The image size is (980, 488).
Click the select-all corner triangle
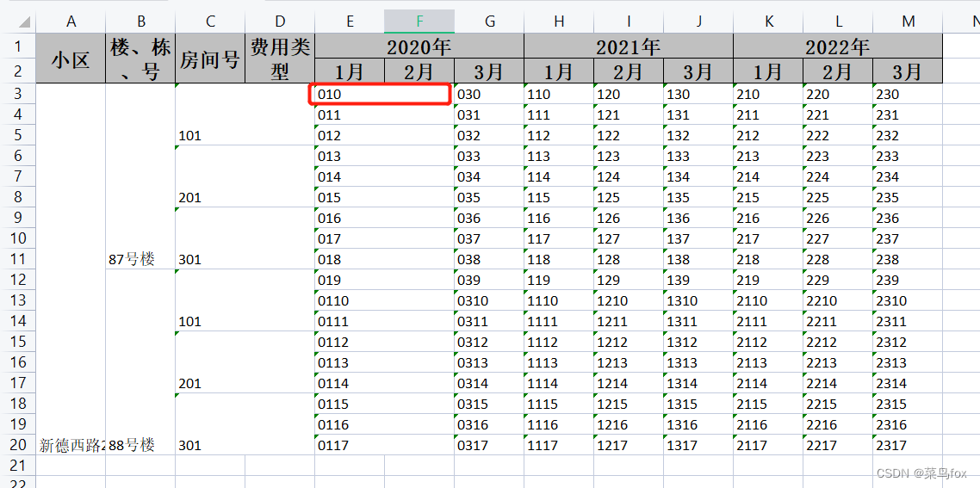coord(24,22)
